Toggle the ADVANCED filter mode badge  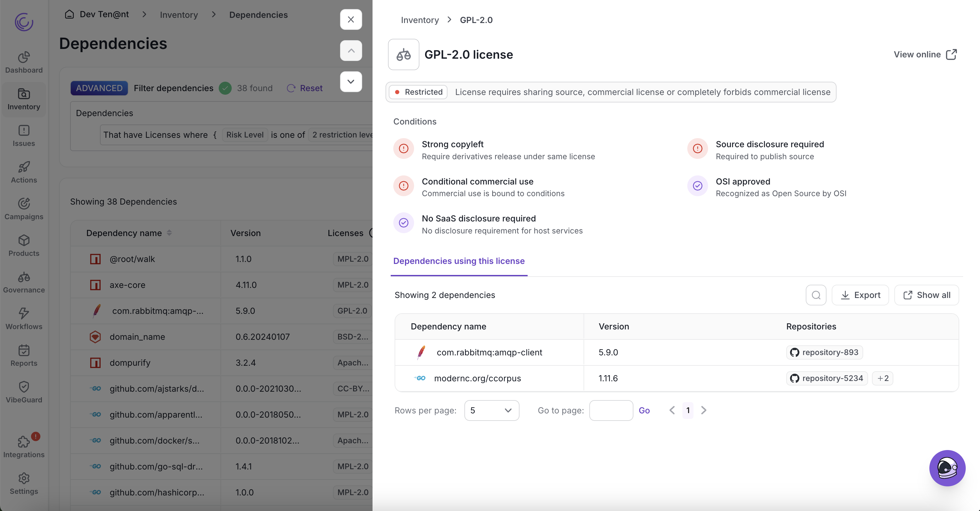[99, 88]
